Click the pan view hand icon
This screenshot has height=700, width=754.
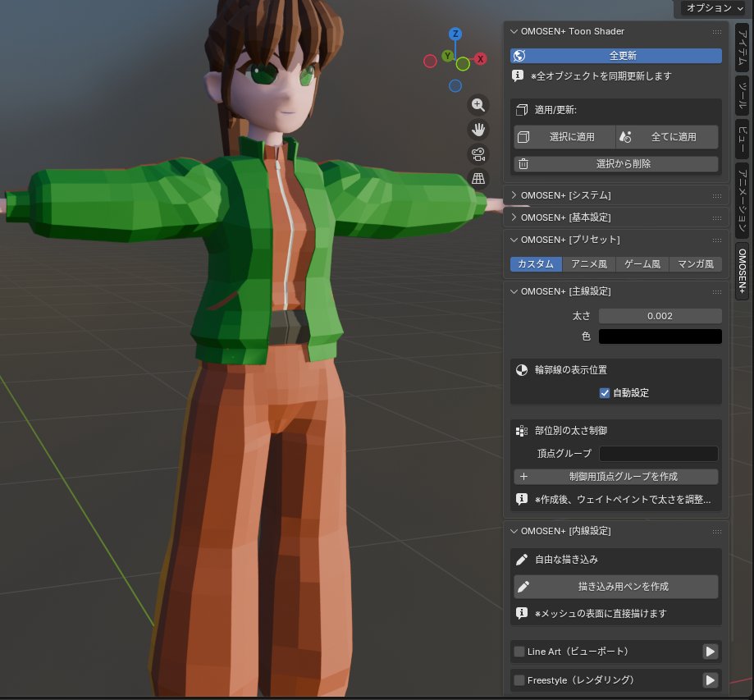pyautogui.click(x=478, y=129)
